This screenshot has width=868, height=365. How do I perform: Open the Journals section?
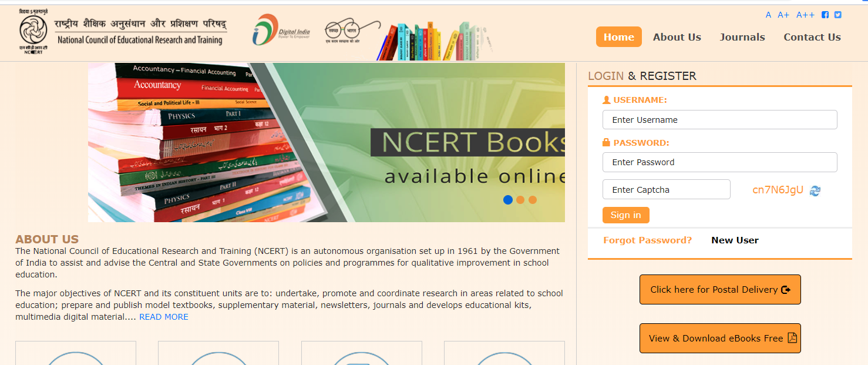742,36
